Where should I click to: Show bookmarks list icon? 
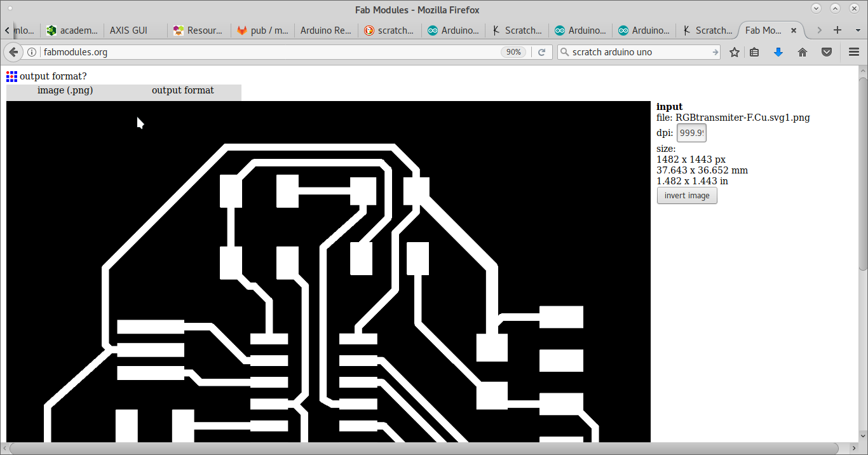pyautogui.click(x=754, y=52)
